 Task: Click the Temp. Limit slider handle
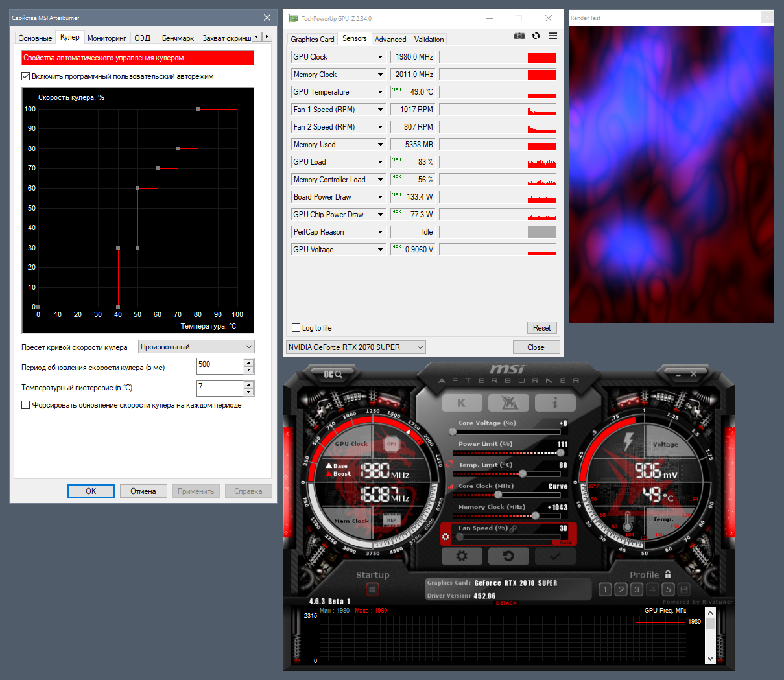point(523,474)
